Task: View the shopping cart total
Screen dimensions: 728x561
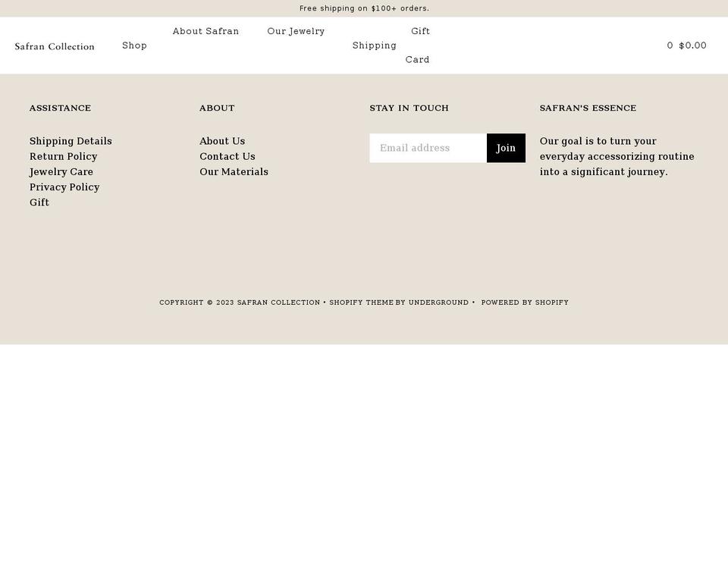Action: pyautogui.click(x=686, y=45)
